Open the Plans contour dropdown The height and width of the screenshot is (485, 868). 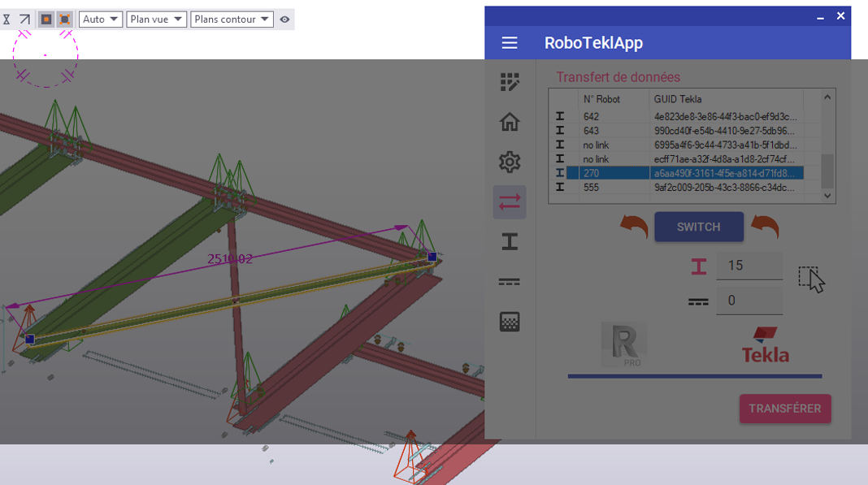pos(232,19)
